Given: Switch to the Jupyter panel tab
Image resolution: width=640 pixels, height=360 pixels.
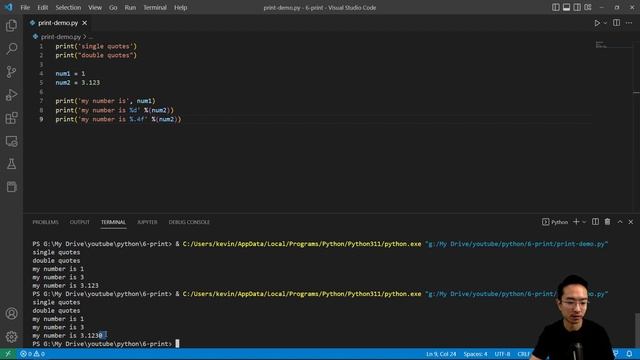Looking at the screenshot, I should pyautogui.click(x=147, y=222).
